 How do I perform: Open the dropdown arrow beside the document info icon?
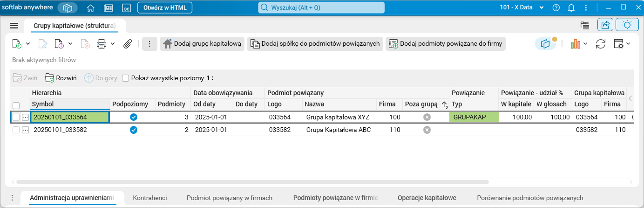point(70,44)
